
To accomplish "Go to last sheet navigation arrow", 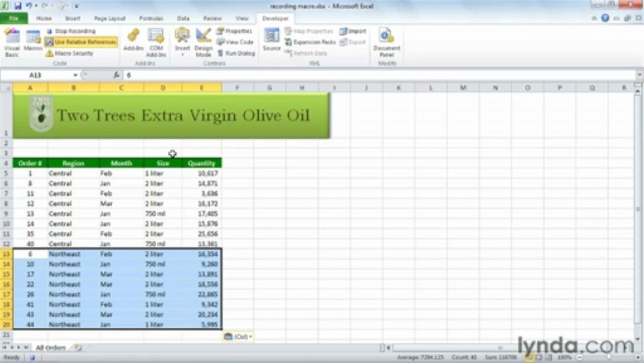I will click(26, 348).
